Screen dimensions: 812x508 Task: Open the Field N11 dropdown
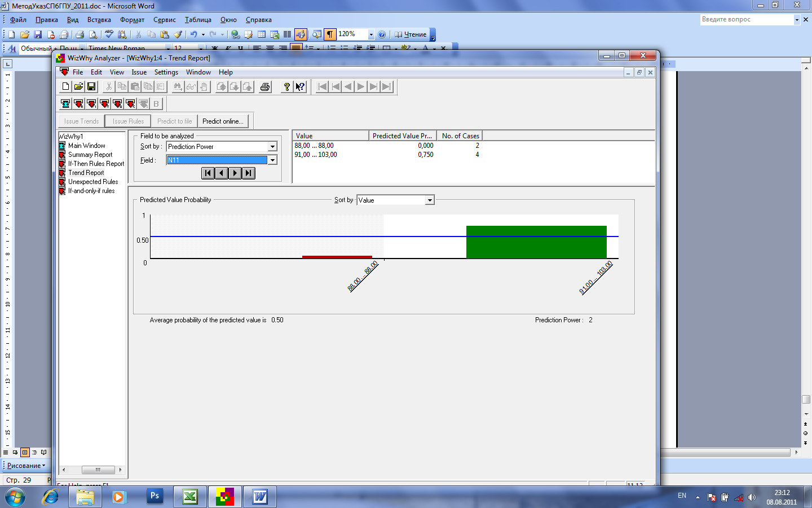click(272, 160)
